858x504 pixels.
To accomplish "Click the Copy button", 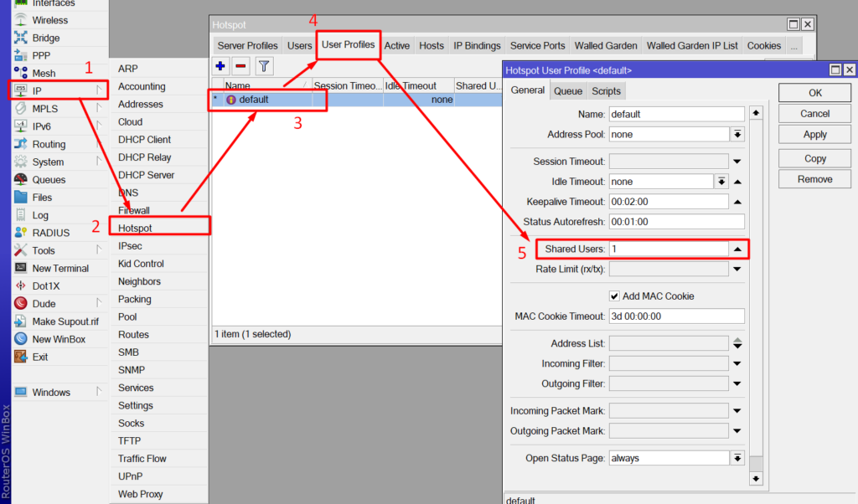I will coord(814,158).
